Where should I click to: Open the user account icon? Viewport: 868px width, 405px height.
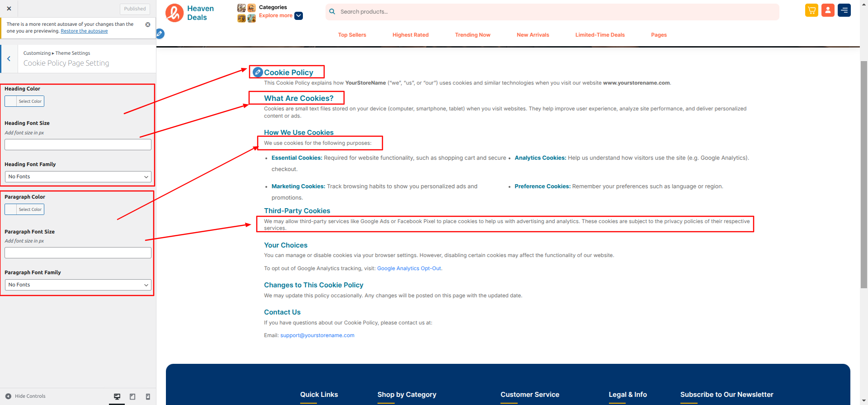[x=828, y=10]
